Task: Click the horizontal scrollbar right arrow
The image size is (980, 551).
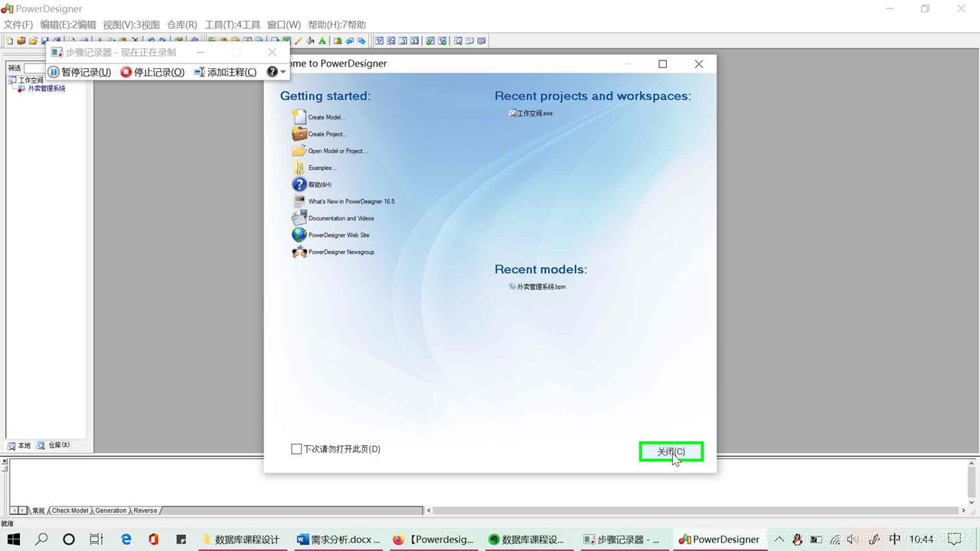Action: click(963, 510)
